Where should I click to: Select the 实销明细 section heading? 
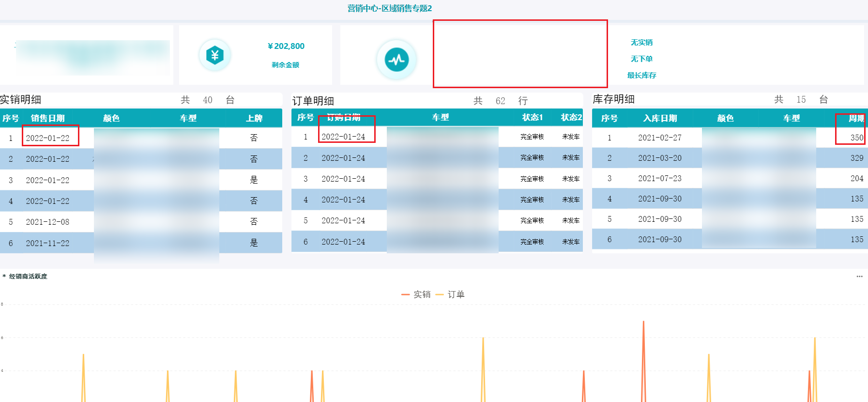click(20, 100)
